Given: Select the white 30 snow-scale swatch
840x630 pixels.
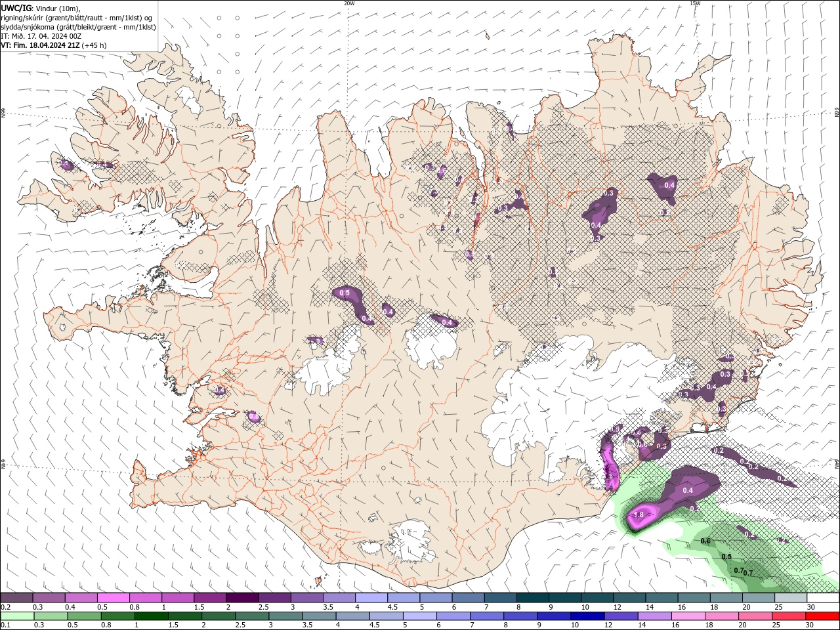Looking at the screenshot, I should [823, 598].
